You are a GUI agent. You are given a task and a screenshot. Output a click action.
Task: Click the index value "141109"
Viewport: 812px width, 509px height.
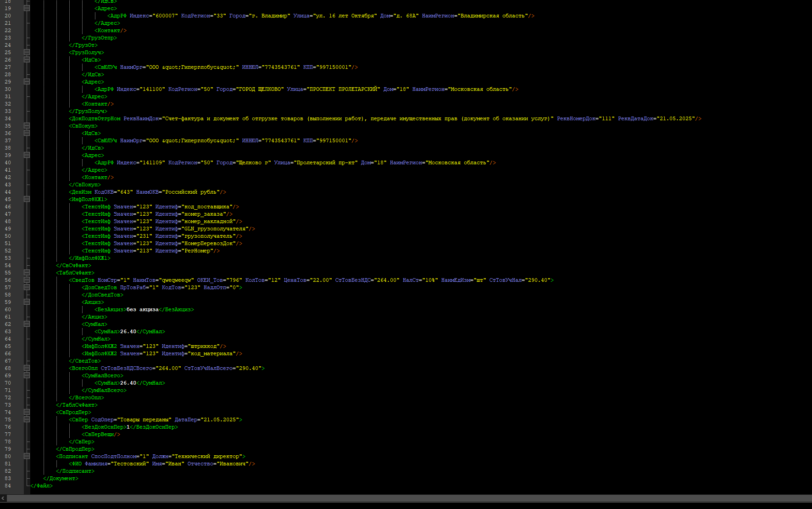pos(152,162)
